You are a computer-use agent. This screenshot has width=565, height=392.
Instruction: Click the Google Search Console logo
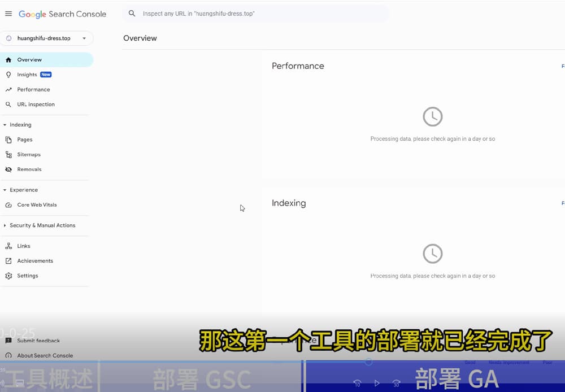62,14
